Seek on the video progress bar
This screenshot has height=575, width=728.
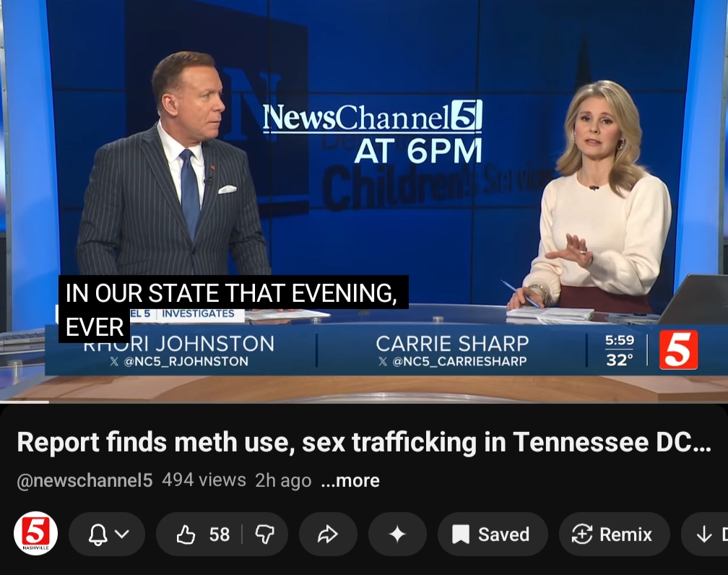click(364, 402)
